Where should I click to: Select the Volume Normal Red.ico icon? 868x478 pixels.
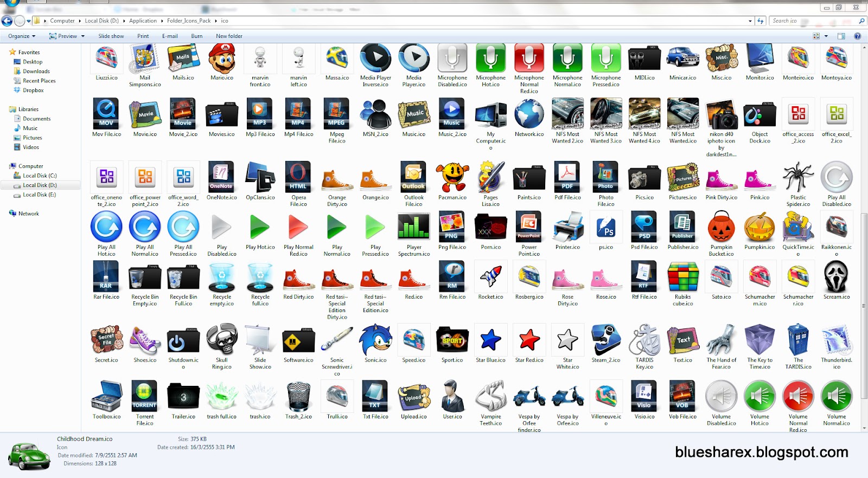(x=798, y=396)
